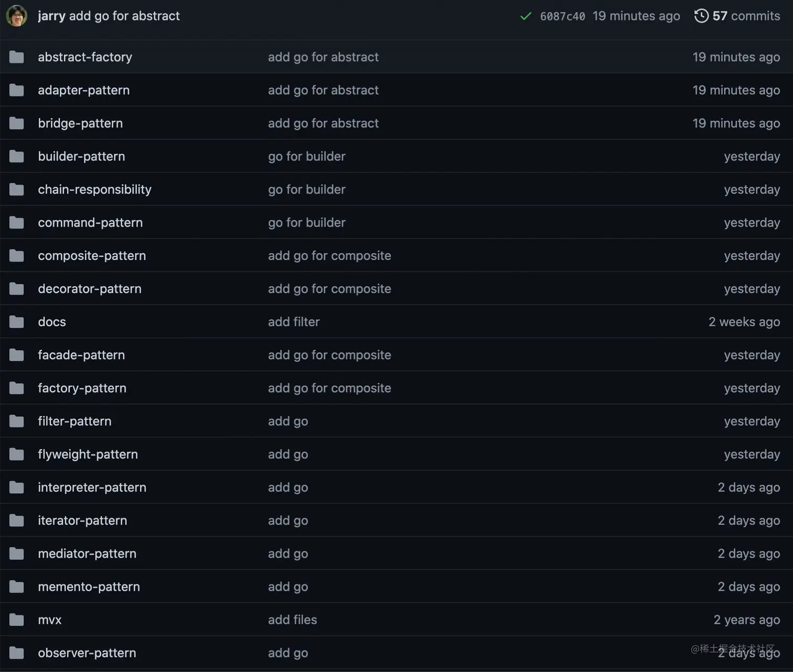Click jarry's profile avatar

16,16
